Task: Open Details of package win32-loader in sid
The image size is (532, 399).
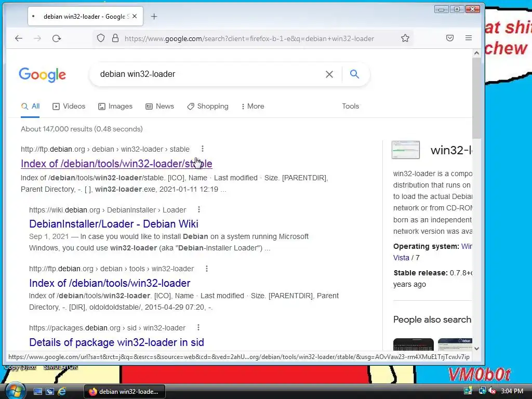Action: point(116,342)
